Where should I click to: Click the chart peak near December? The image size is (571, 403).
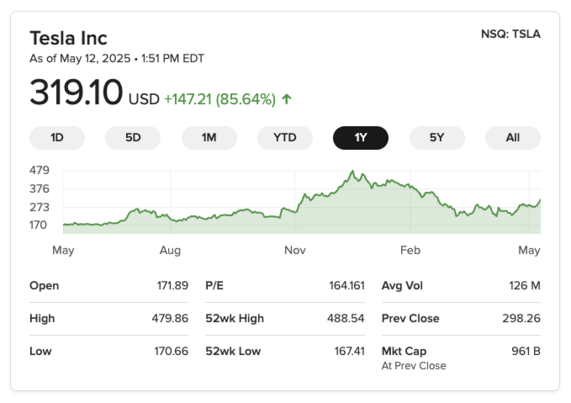coord(352,171)
